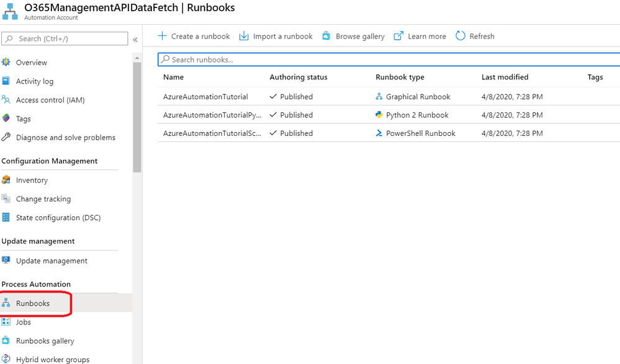Sort by Last modified column header
Viewport: 620px width, 364px height.
click(505, 77)
